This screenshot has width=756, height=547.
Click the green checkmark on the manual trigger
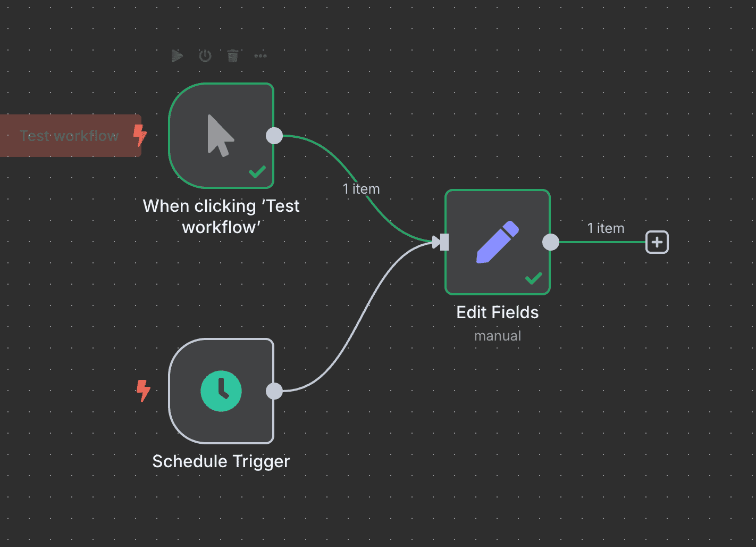coord(257,172)
